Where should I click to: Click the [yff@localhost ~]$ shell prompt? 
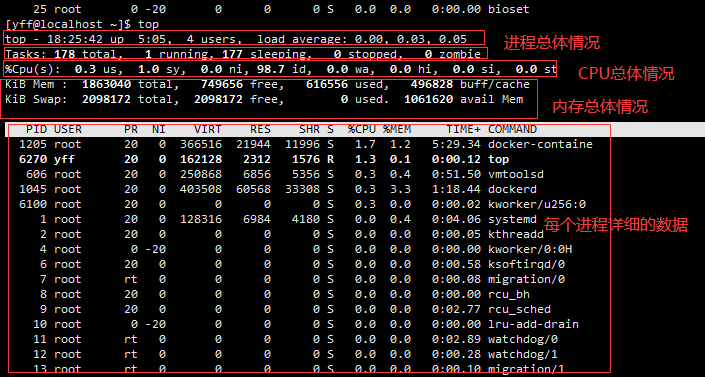(68, 24)
